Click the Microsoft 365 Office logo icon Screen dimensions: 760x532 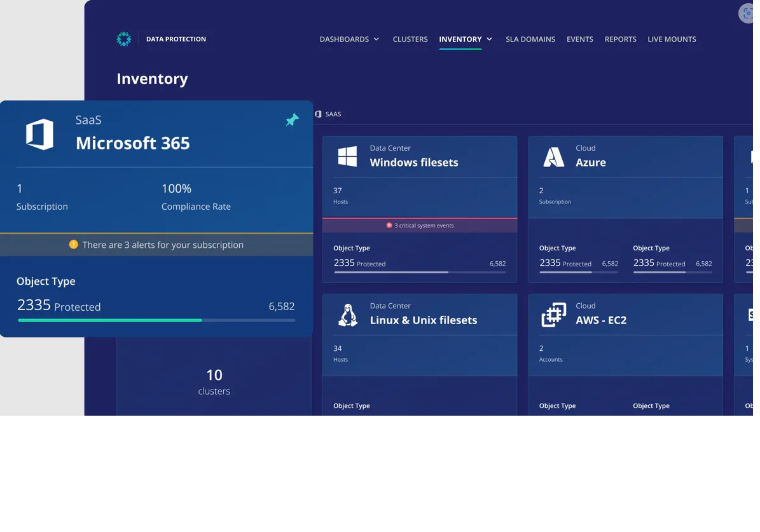[39, 134]
